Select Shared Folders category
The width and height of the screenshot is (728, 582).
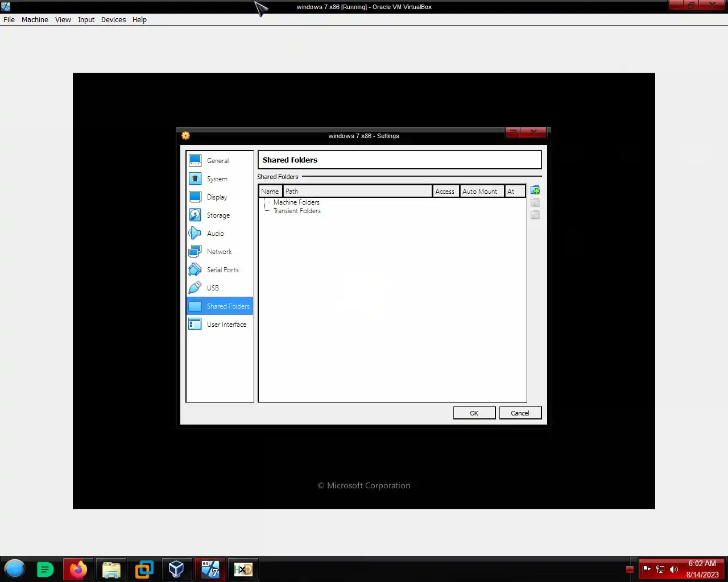[220, 306]
